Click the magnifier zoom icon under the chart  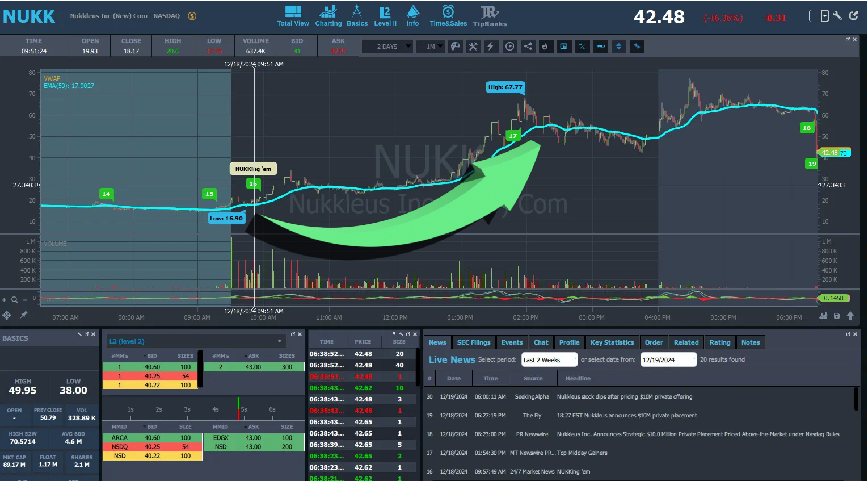click(15, 300)
